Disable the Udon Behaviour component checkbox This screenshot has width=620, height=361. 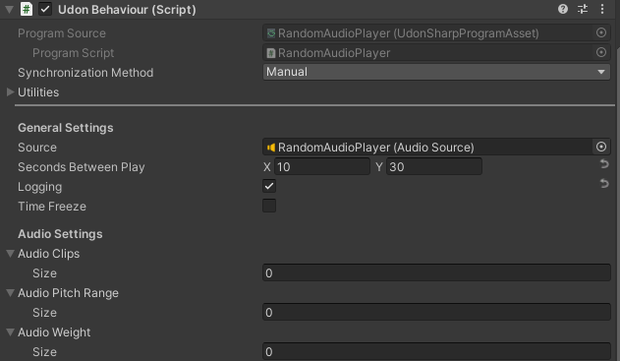(x=45, y=9)
